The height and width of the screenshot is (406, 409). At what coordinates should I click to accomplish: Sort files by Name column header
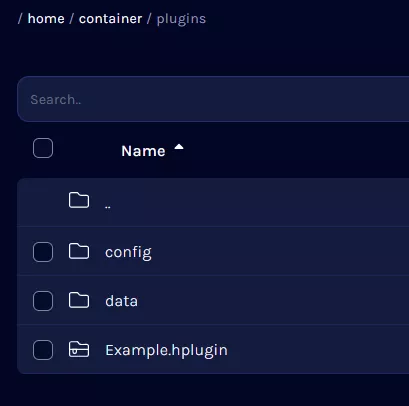[143, 151]
